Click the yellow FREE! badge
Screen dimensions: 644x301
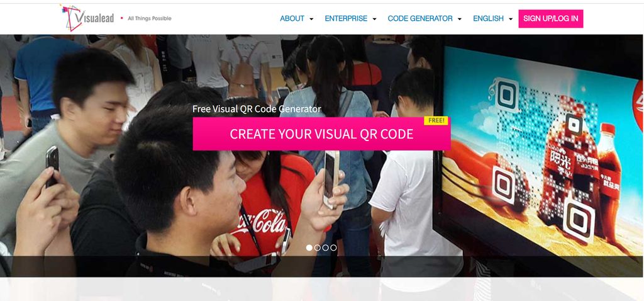pyautogui.click(x=436, y=120)
